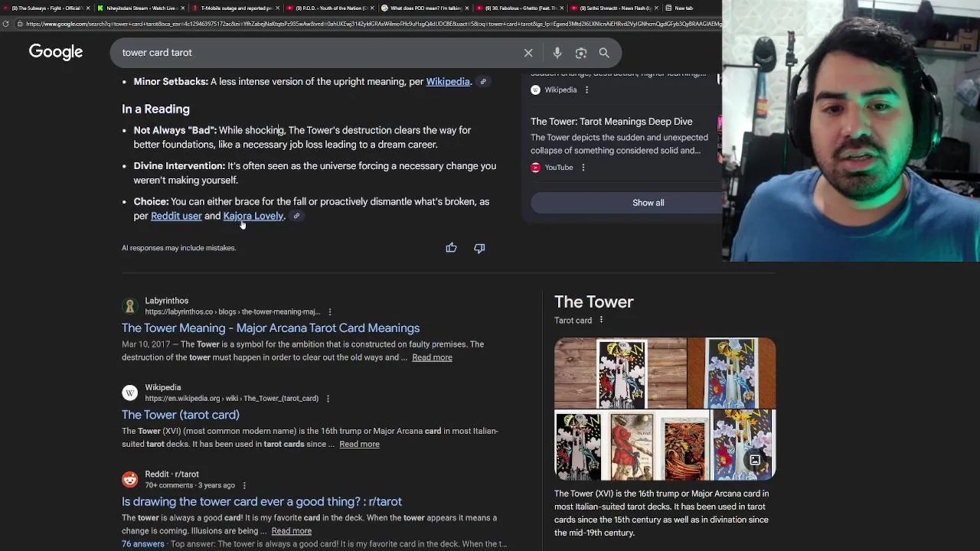
Task: Switch to Fabolous - Ghetto tab
Action: [519, 8]
